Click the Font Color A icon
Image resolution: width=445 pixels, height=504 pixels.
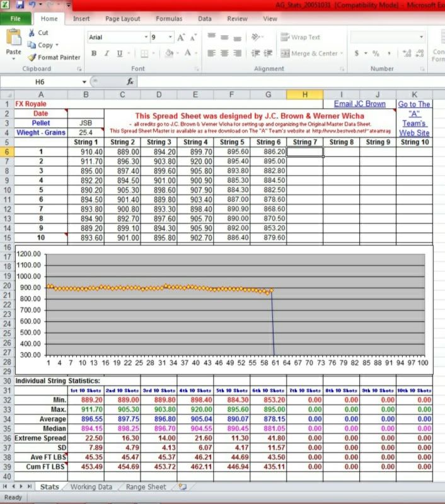pos(188,53)
